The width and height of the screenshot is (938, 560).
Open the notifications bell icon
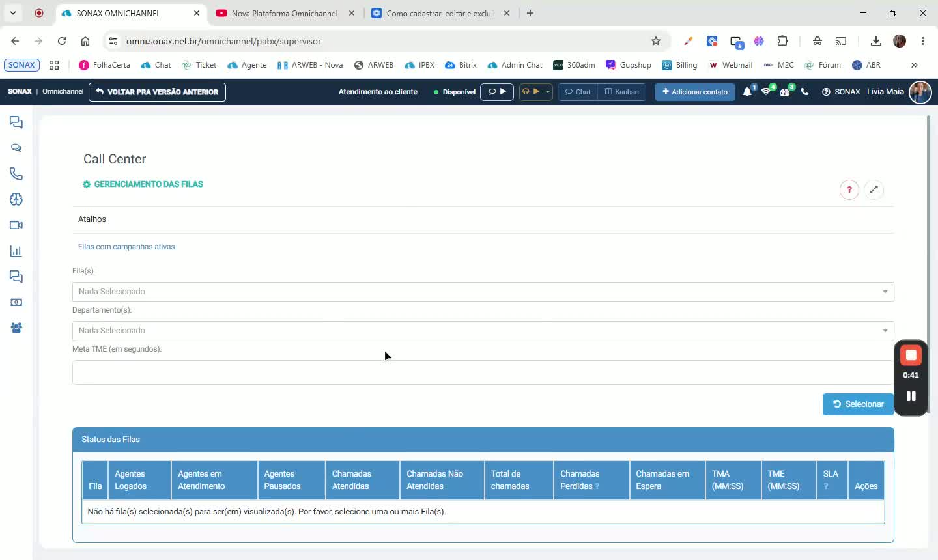[x=747, y=92]
